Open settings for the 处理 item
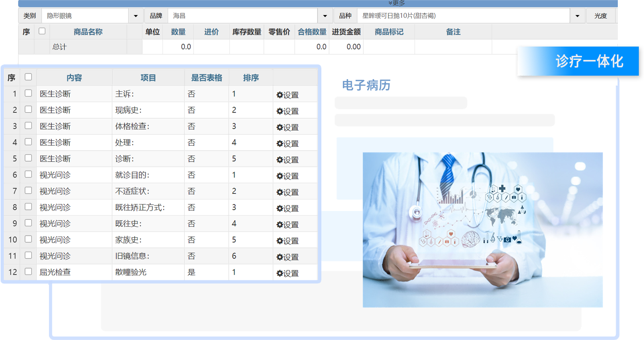Image resolution: width=644 pixels, height=340 pixels. 287,143
